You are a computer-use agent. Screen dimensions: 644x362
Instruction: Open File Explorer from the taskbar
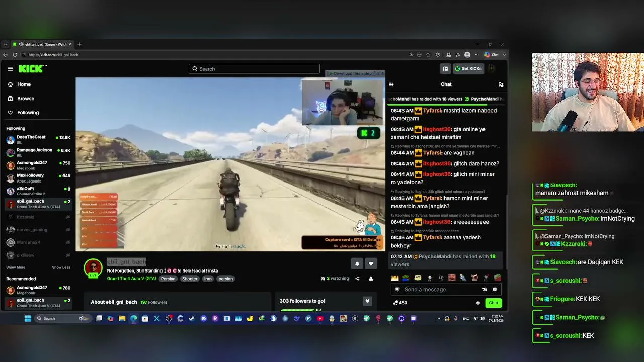coord(122,318)
